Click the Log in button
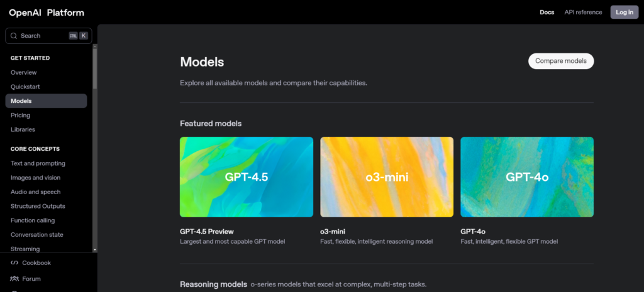Viewport: 644px width, 292px height. [x=625, y=12]
